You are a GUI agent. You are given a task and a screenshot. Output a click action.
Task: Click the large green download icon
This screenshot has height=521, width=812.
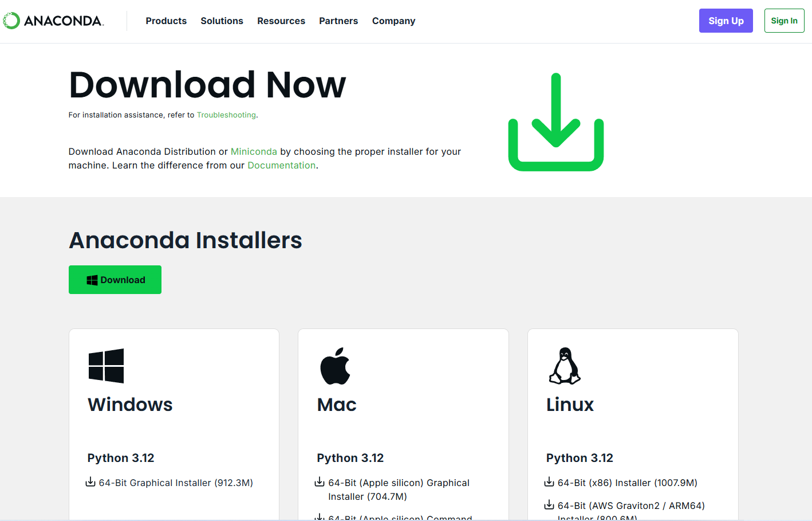556,122
